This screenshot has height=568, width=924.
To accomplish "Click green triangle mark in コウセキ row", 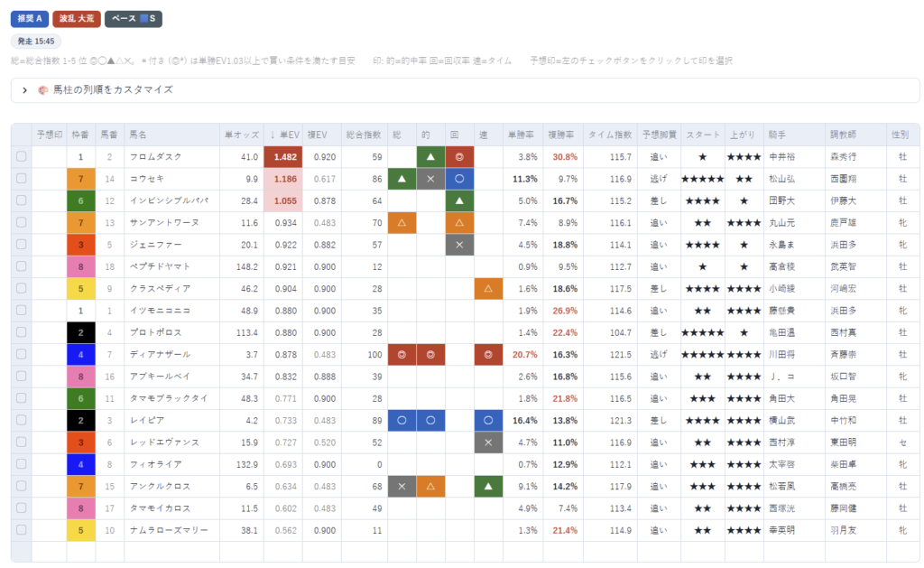I will [x=402, y=179].
